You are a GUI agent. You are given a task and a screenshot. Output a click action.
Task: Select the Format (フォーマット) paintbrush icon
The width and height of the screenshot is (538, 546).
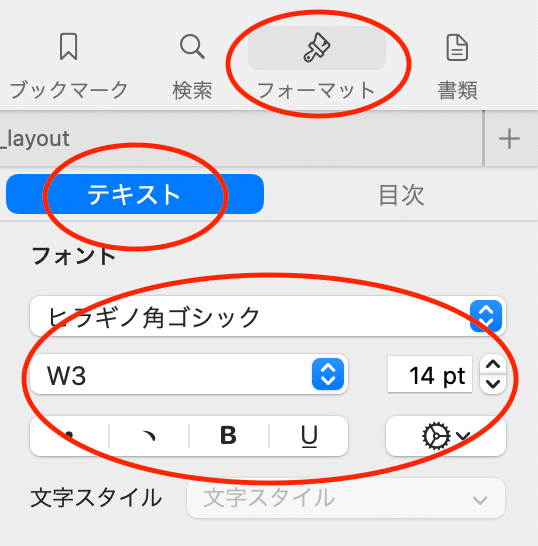click(x=317, y=48)
